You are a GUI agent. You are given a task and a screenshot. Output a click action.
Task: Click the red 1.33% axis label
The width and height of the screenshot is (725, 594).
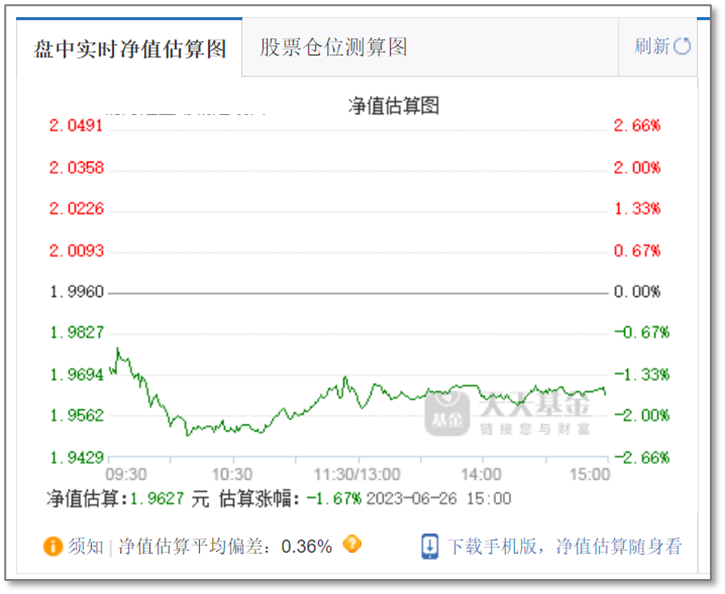pos(637,208)
